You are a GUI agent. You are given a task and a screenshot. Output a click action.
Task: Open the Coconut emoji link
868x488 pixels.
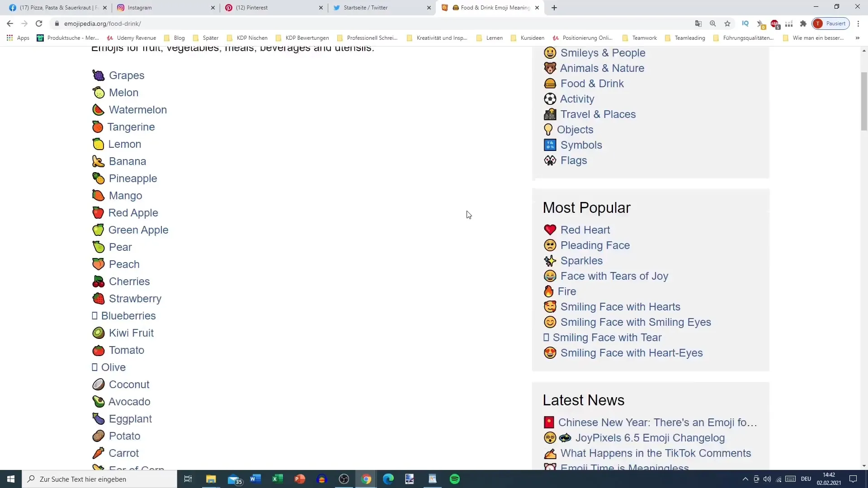[129, 385]
